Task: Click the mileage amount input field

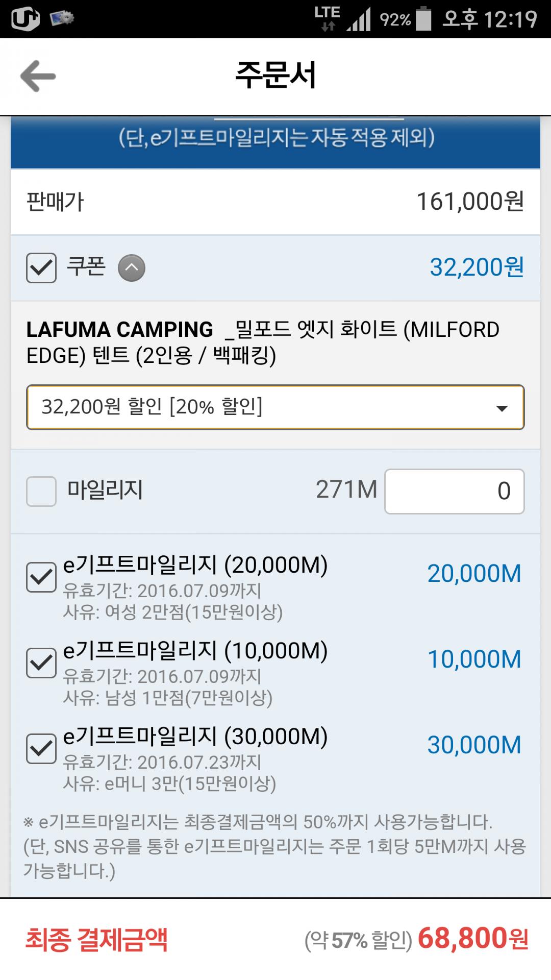Action: tap(454, 491)
